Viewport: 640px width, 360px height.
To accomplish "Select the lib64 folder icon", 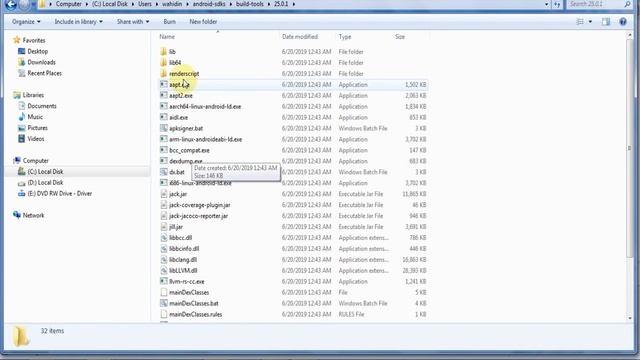I will [x=164, y=63].
